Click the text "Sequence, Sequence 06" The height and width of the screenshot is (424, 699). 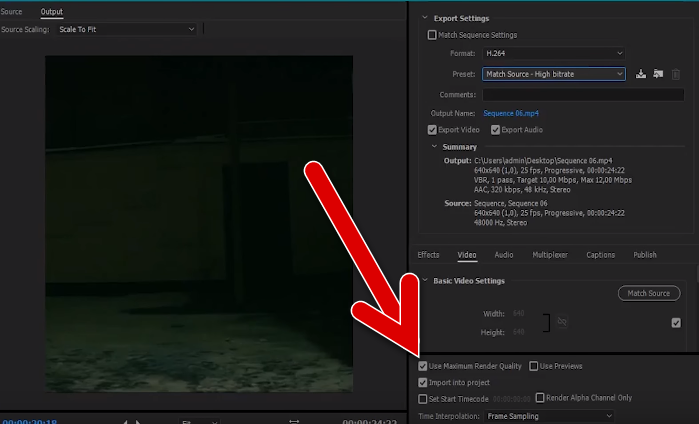pos(510,203)
